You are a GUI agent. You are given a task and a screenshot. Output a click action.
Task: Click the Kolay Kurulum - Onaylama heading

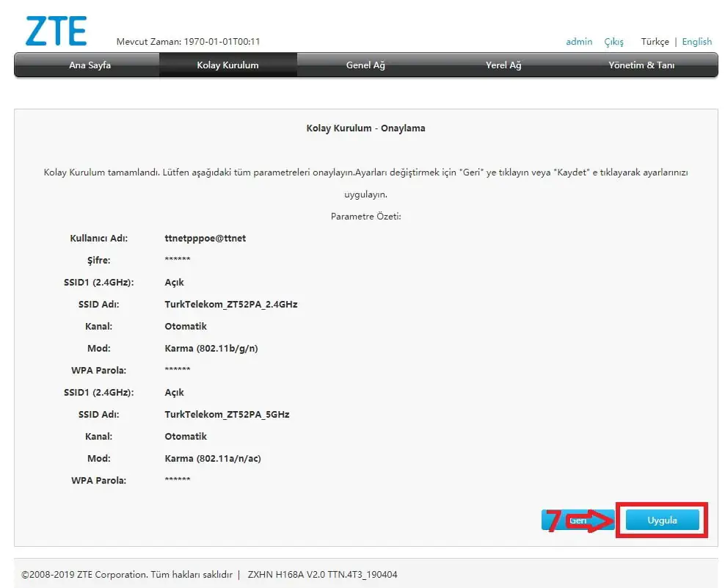(365, 128)
